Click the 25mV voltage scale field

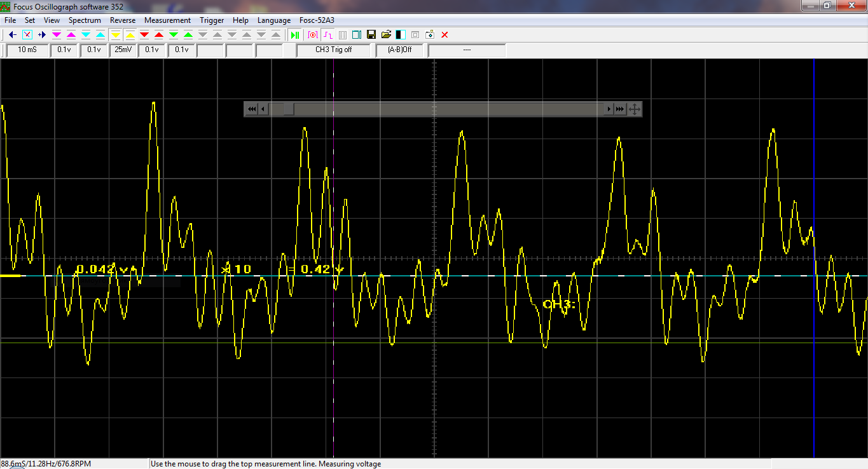point(124,50)
